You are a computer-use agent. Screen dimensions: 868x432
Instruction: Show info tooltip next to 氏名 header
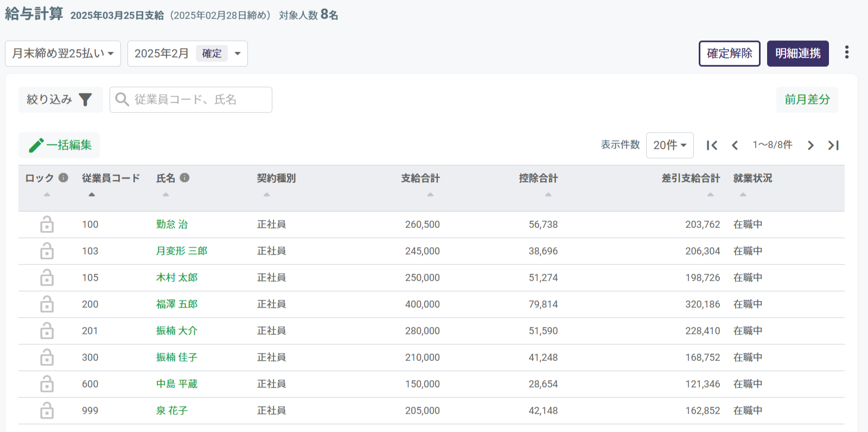pyautogui.click(x=184, y=178)
